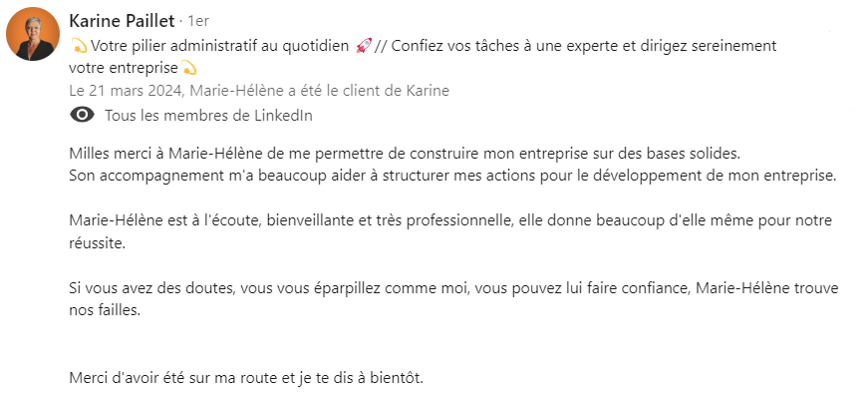Click the 'Milles merci à Marie-Hélène' sentence
The image size is (868, 395).
tap(405, 153)
